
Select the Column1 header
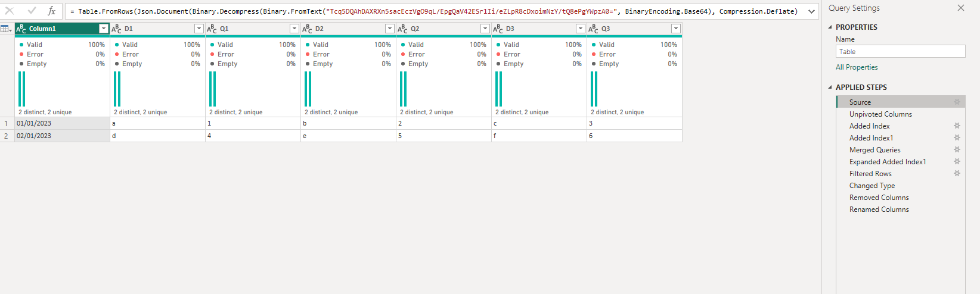pyautogui.click(x=62, y=29)
